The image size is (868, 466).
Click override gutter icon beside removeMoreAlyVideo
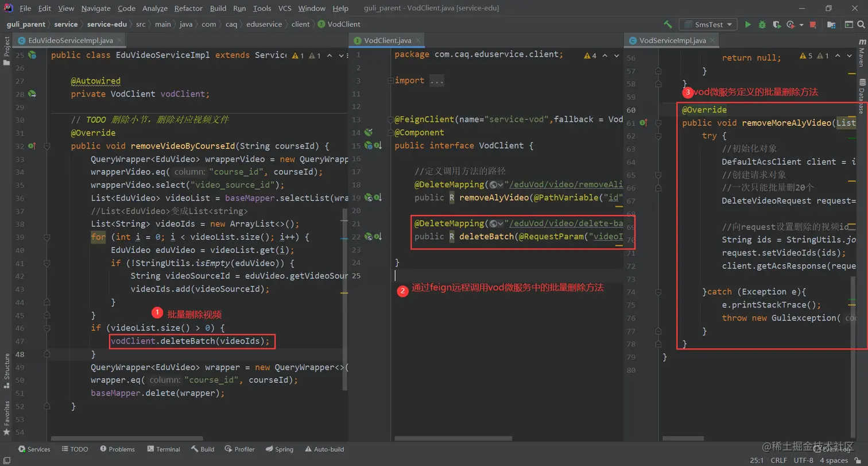[x=644, y=123]
